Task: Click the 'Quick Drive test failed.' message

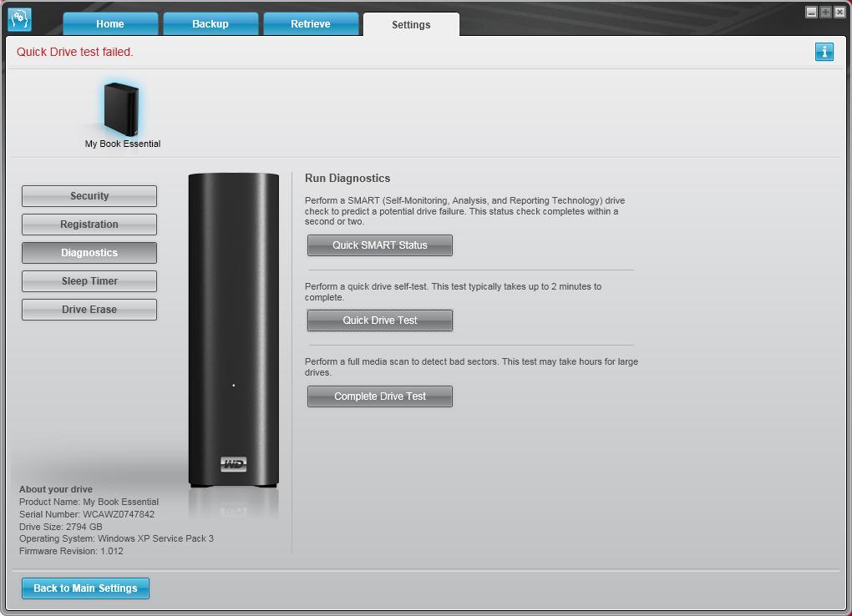Action: point(75,52)
